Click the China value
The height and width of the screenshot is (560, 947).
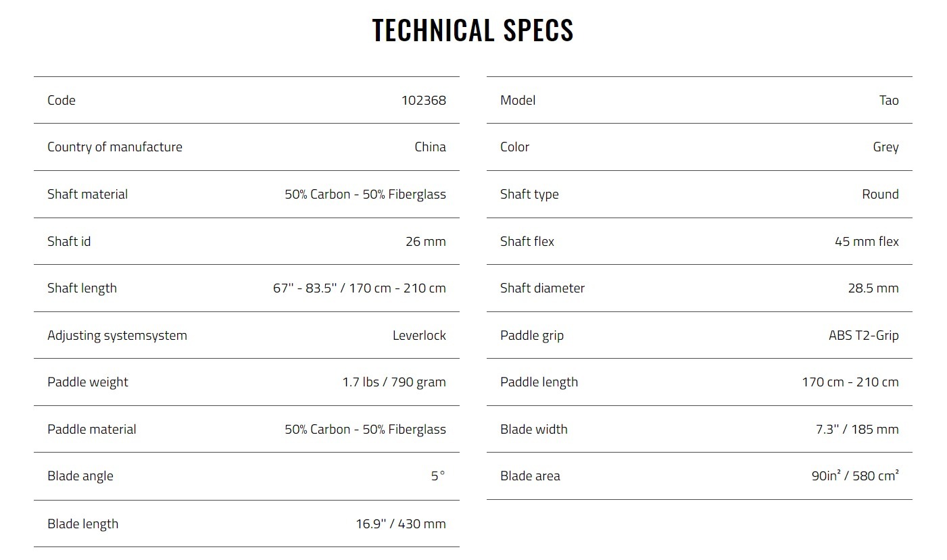coord(431,147)
